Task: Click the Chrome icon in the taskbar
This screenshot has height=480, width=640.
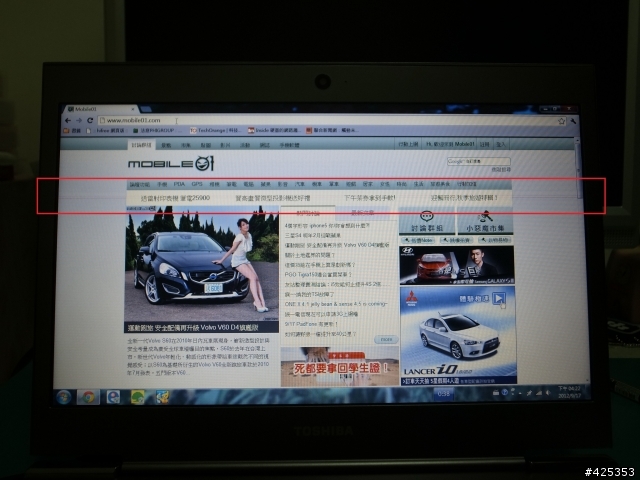Action: (x=88, y=397)
